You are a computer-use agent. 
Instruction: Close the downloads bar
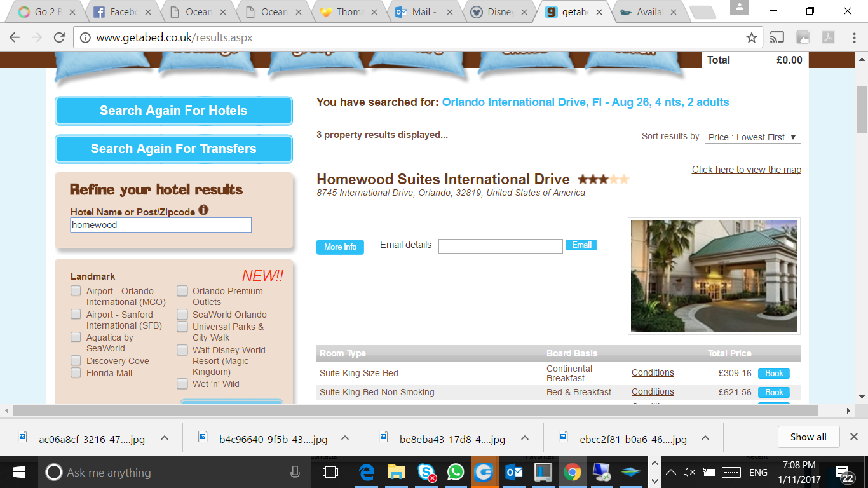(x=854, y=437)
